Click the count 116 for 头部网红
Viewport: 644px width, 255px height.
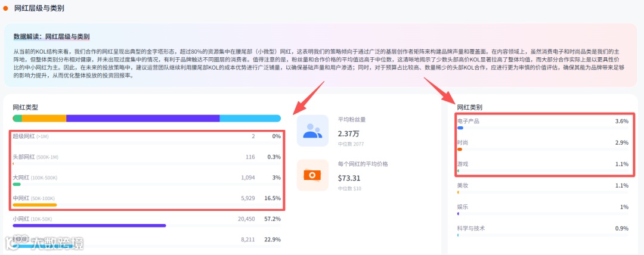coord(250,157)
